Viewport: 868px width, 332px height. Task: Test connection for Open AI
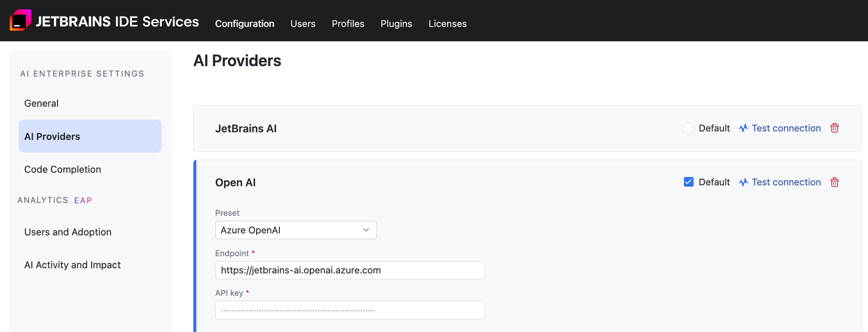click(786, 182)
